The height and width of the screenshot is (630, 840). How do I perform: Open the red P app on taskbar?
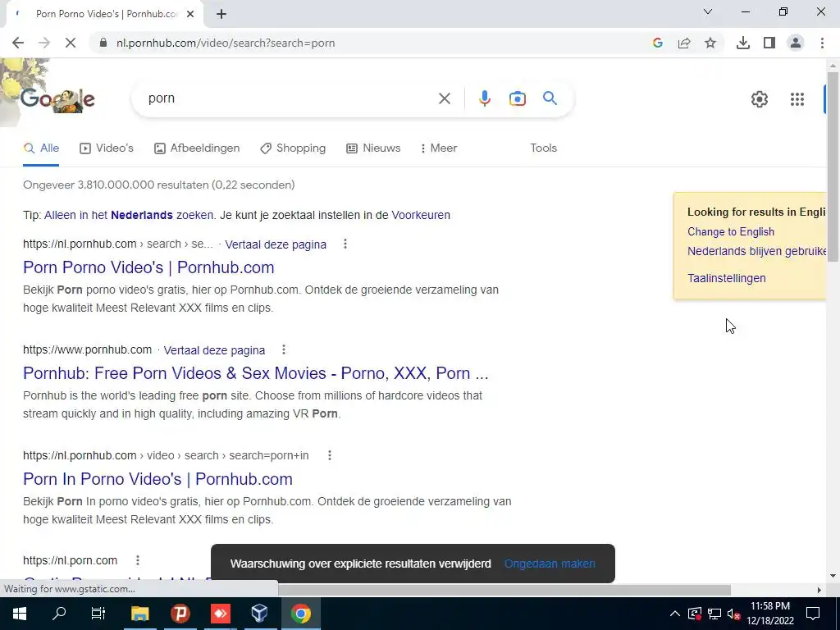(x=180, y=614)
